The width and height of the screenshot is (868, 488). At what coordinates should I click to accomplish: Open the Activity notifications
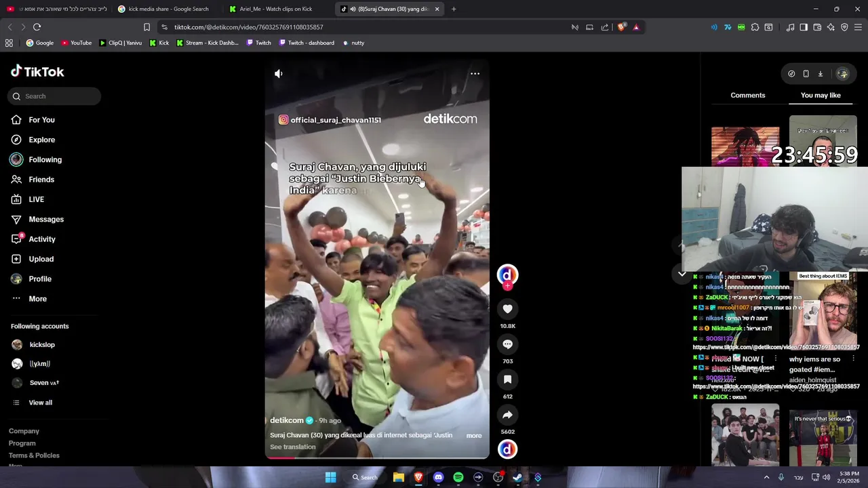click(x=42, y=239)
